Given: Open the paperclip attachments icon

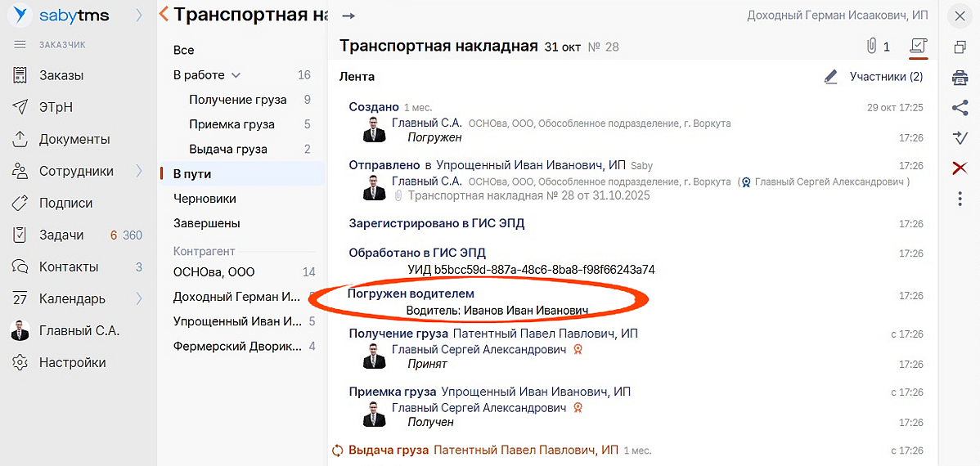Looking at the screenshot, I should 872,47.
